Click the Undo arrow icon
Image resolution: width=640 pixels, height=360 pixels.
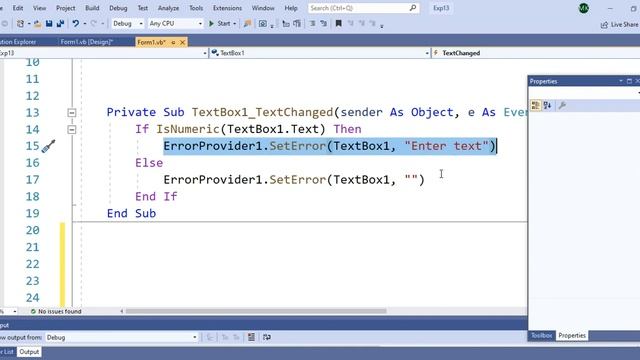(x=76, y=24)
